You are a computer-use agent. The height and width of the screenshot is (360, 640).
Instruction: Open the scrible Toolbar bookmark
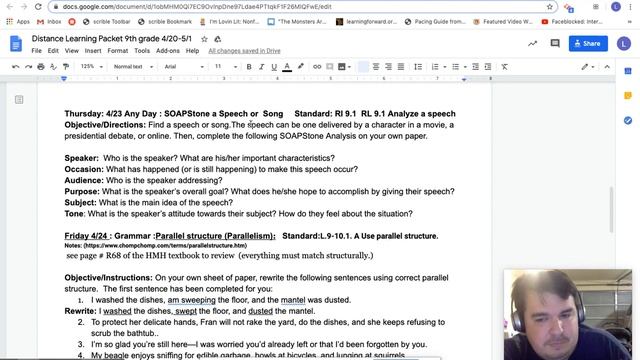pyautogui.click(x=107, y=22)
